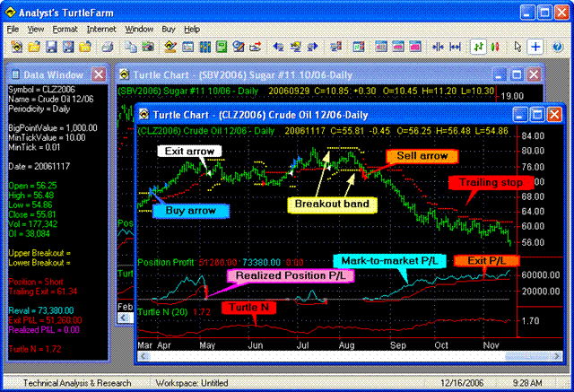Save using the plain floppy disk icon

click(51, 47)
